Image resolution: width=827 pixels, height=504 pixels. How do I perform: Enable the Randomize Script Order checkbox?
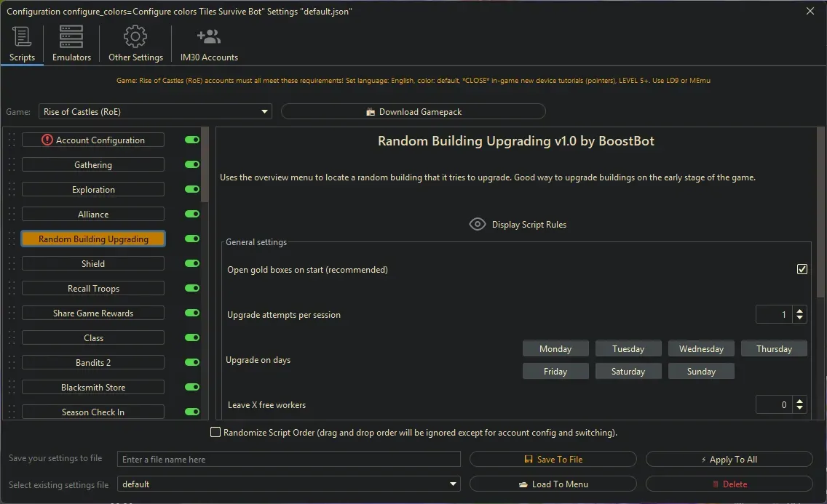pos(215,433)
